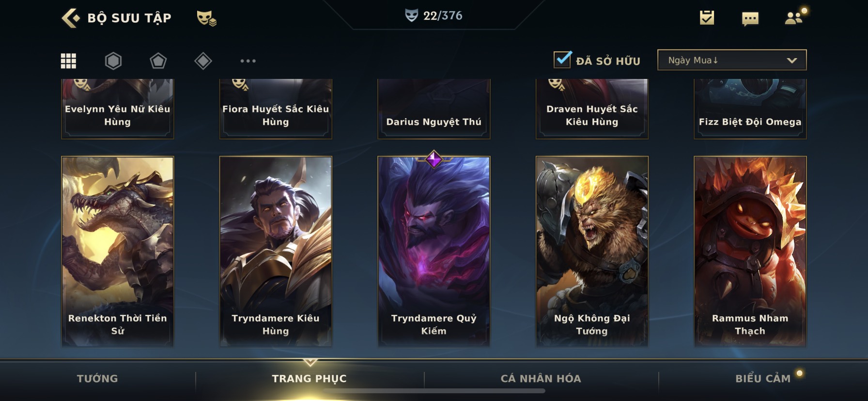Viewport: 868px width, 401px height.
Task: Filter skins by diamond rarity icon
Action: 203,61
